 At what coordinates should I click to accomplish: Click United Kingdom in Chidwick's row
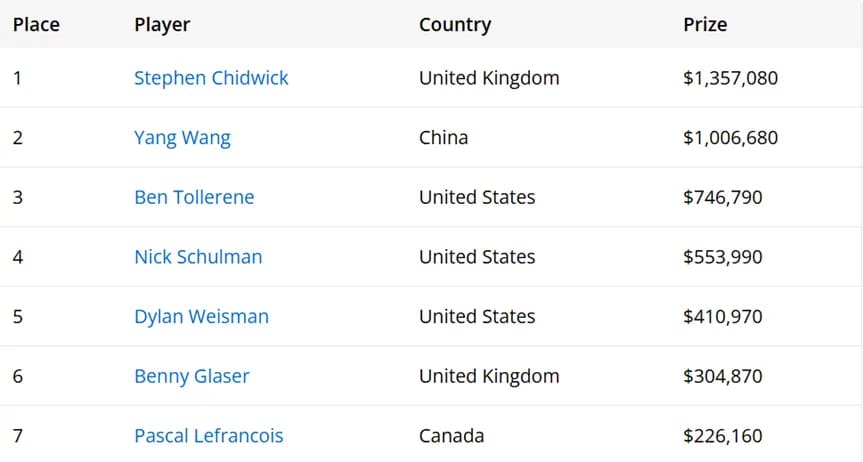489,78
